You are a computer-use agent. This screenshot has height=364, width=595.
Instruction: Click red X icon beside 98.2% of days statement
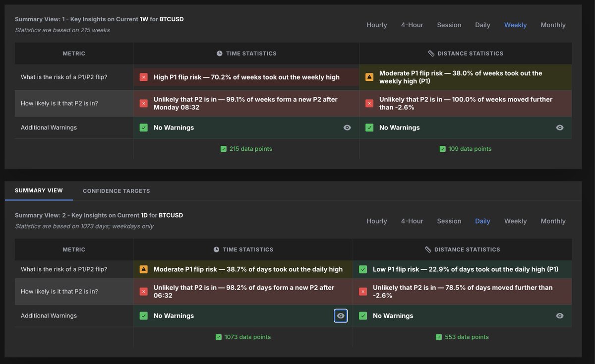(143, 292)
